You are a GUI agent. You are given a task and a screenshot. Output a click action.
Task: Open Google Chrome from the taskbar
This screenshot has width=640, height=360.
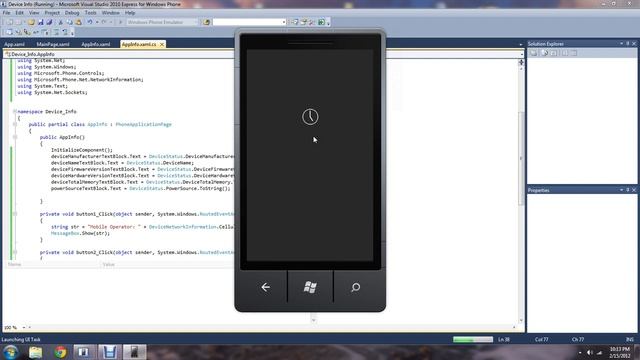60,352
